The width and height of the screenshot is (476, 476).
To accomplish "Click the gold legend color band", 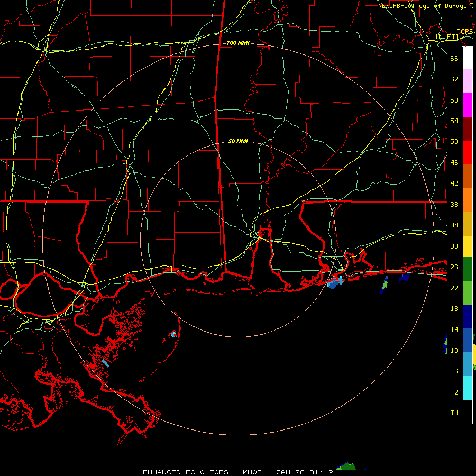I will (467, 224).
